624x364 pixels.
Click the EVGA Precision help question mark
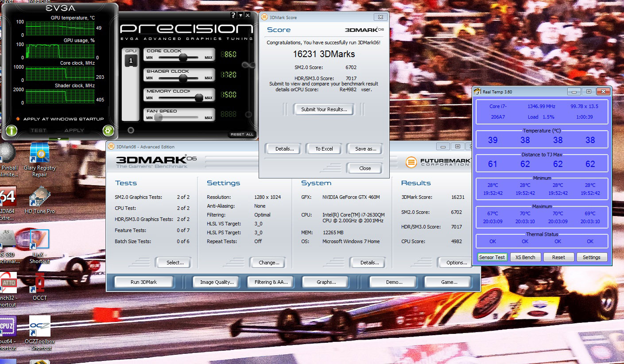pyautogui.click(x=233, y=15)
